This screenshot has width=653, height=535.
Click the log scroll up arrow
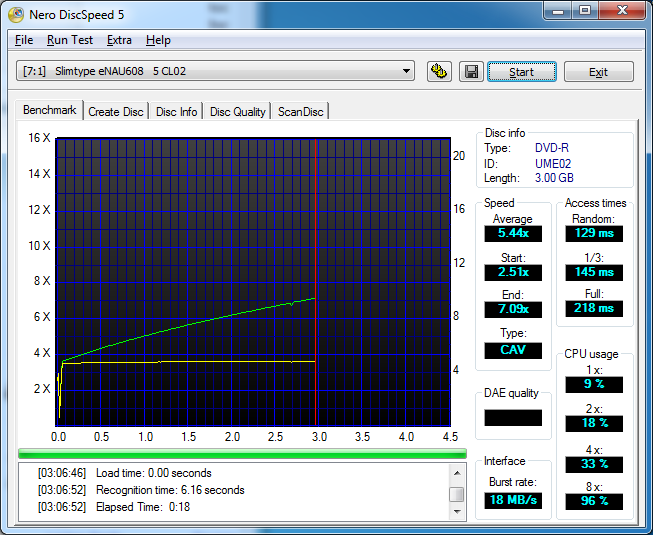(457, 473)
